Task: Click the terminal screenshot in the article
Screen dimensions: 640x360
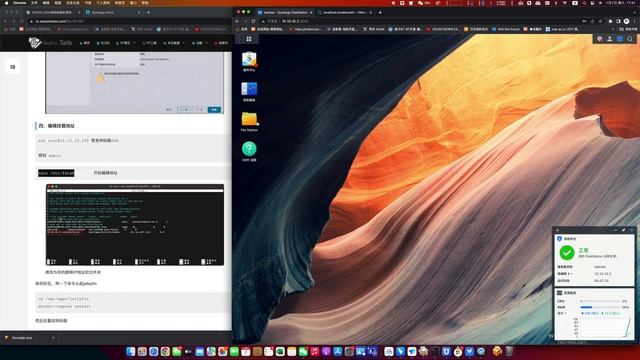Action: pyautogui.click(x=135, y=225)
